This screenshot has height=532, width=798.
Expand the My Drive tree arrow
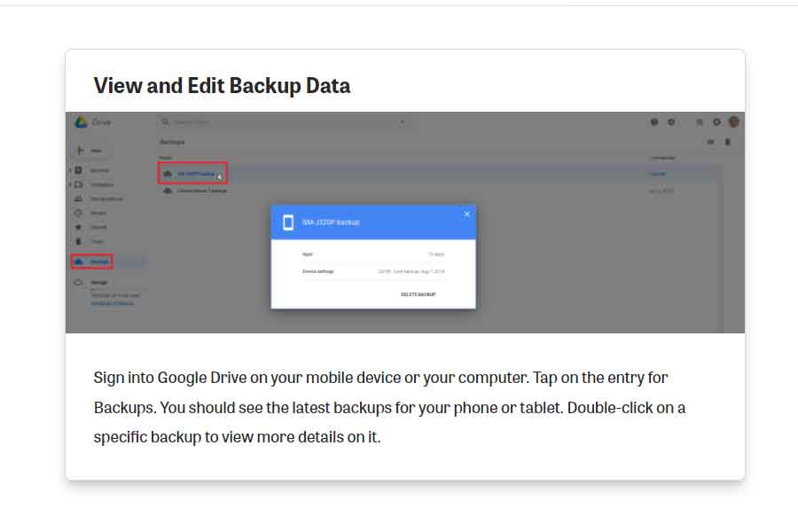tap(70, 170)
